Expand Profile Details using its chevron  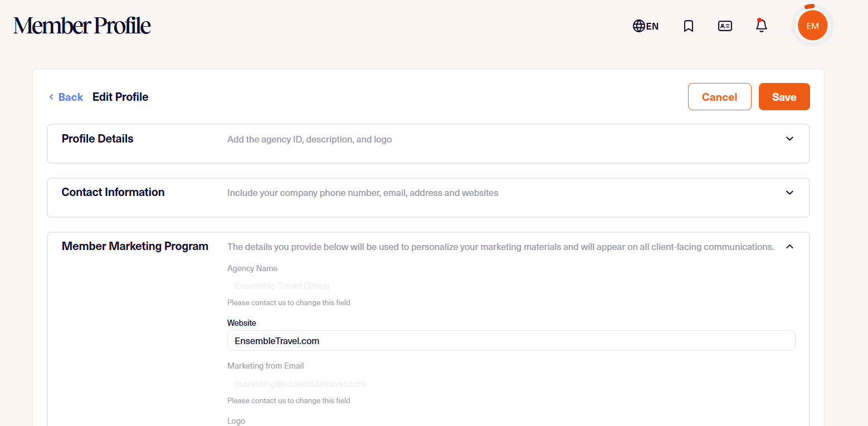789,139
